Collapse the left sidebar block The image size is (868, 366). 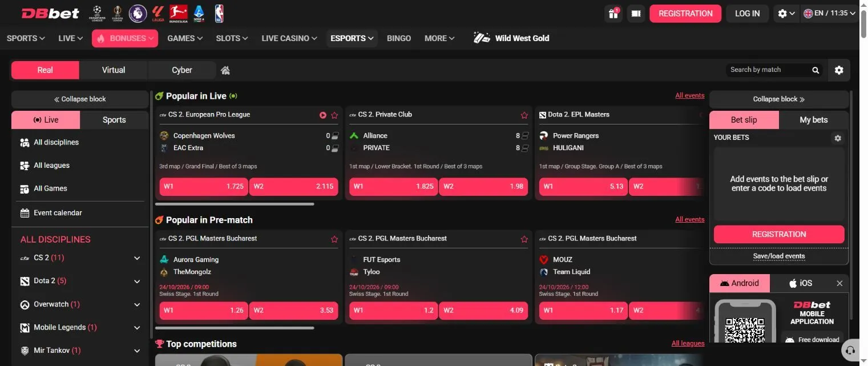(x=80, y=99)
